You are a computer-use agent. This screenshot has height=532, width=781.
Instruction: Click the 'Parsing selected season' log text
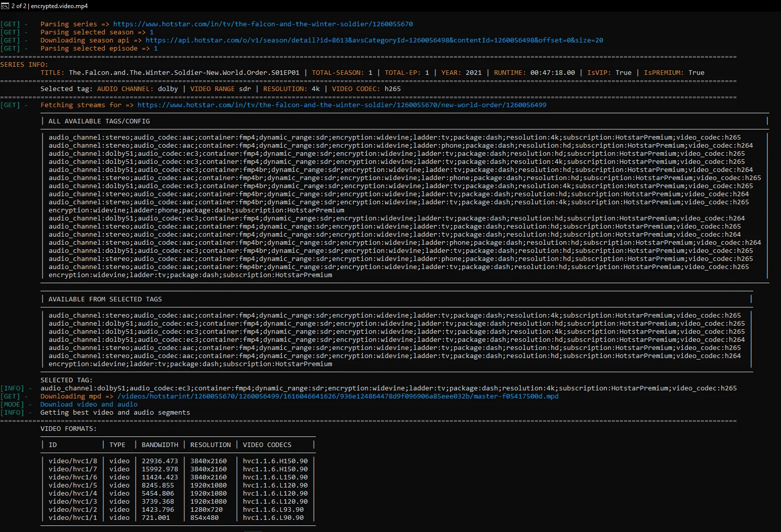87,32
